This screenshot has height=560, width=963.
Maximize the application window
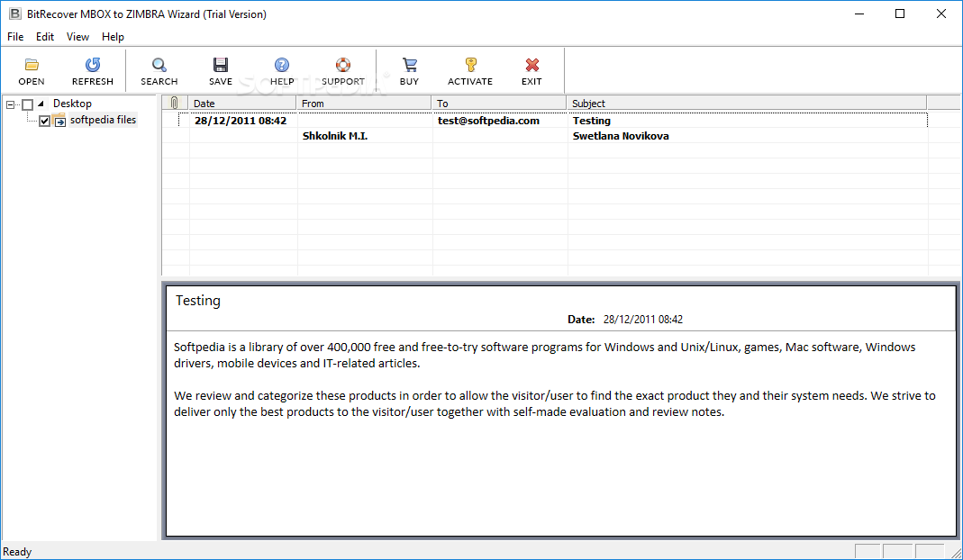tap(900, 14)
